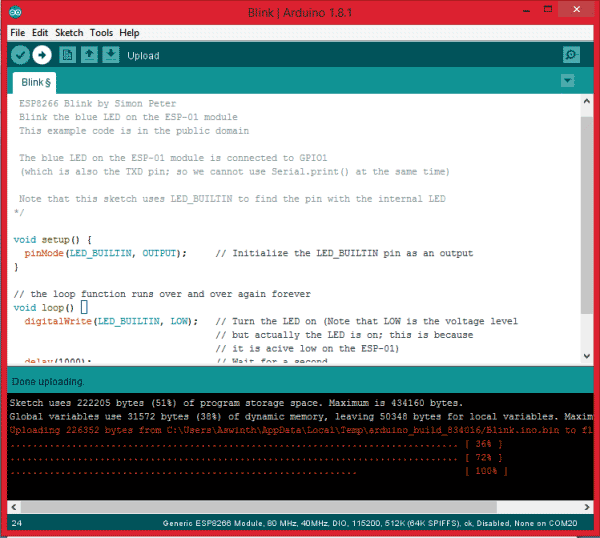Image resolution: width=600 pixels, height=538 pixels.
Task: Click the editor vertical scrollbar thumb
Action: coord(587,215)
